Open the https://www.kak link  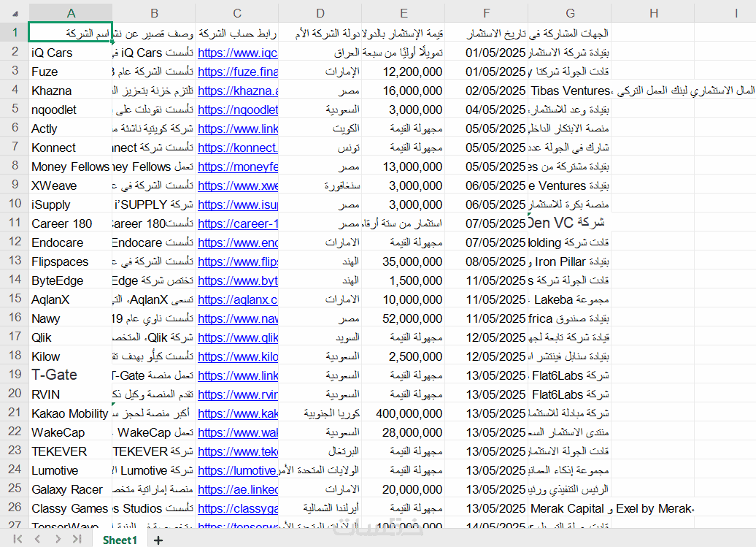[x=238, y=414]
